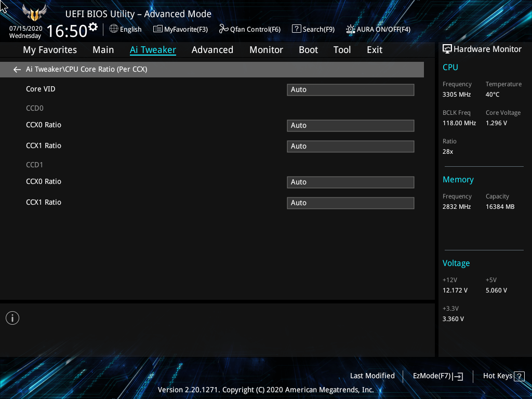
Task: Click the Hot Keys question mark icon
Action: coord(519,376)
